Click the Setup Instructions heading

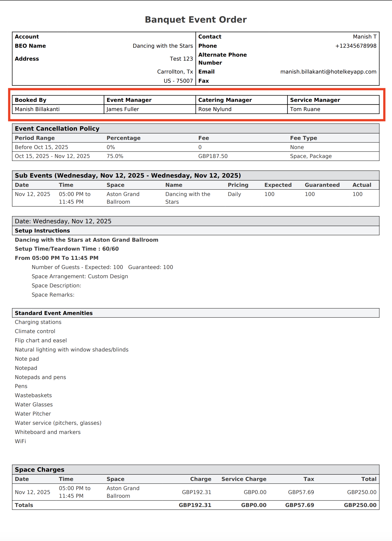42,231
